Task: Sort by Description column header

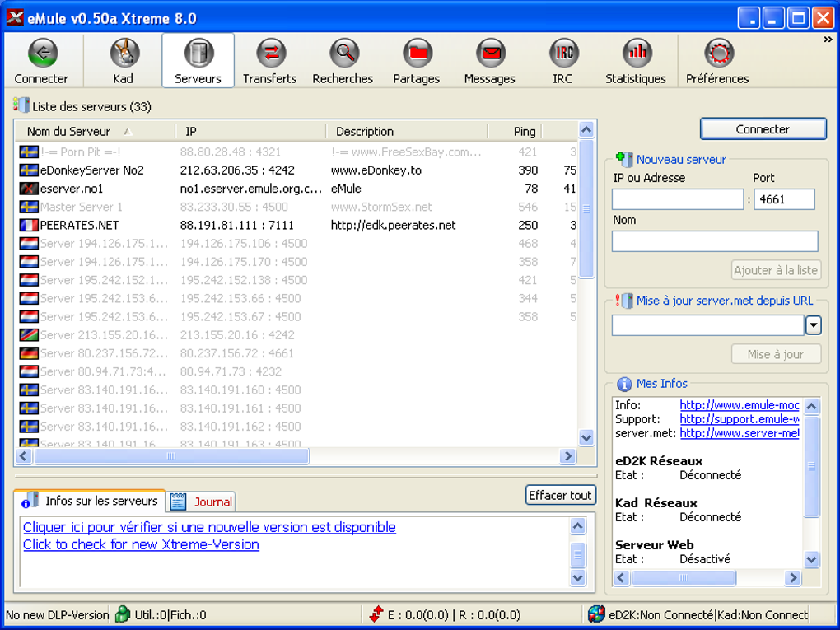Action: tap(407, 131)
